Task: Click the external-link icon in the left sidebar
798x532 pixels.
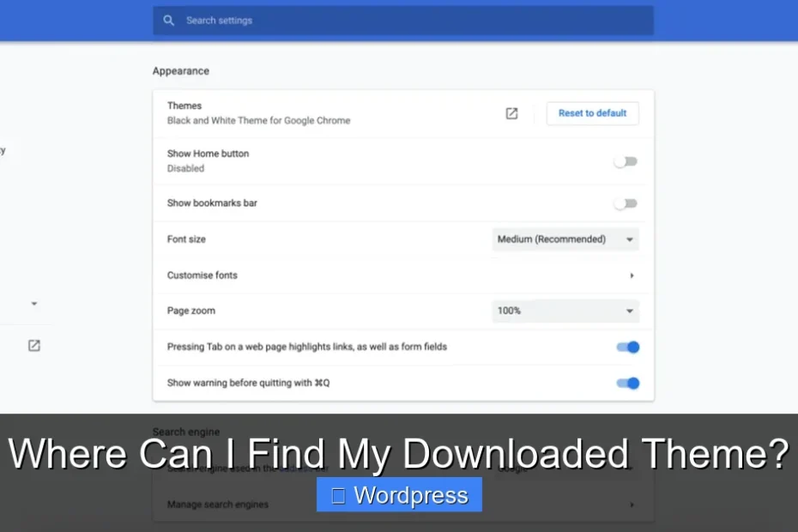Action: (33, 345)
